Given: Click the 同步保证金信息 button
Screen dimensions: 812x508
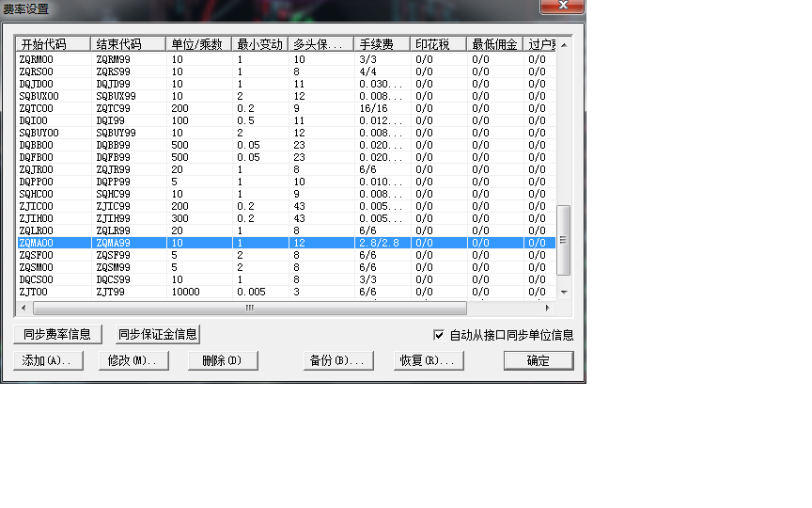Looking at the screenshot, I should click(157, 334).
